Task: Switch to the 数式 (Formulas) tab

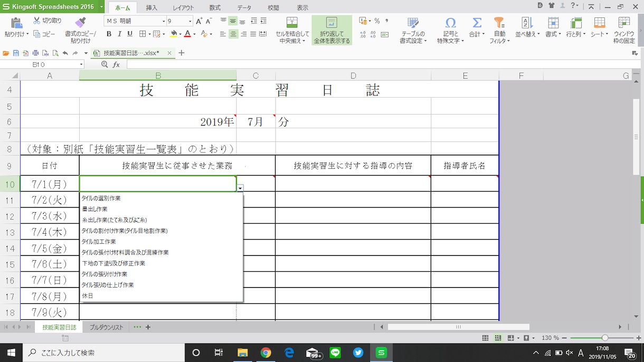Action: pos(215,8)
